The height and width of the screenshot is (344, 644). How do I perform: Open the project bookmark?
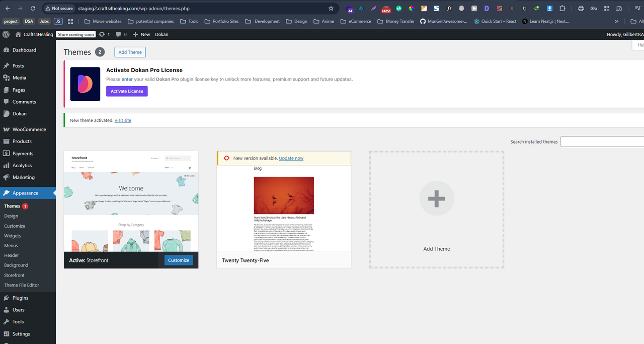(x=11, y=21)
